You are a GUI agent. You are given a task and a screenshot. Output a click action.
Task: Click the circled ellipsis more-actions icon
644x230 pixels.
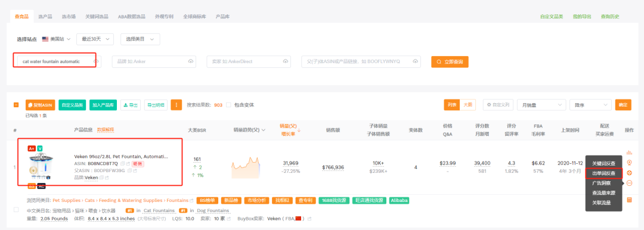[x=629, y=183]
